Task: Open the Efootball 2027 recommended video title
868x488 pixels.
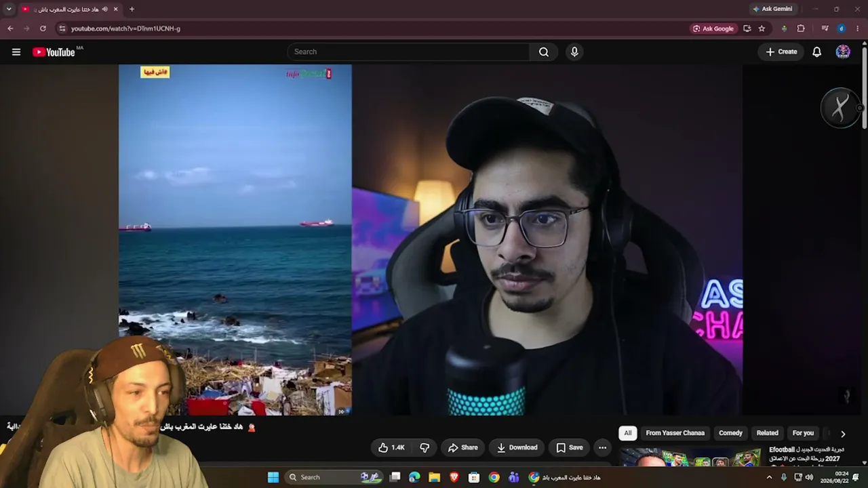Action: [x=807, y=454]
